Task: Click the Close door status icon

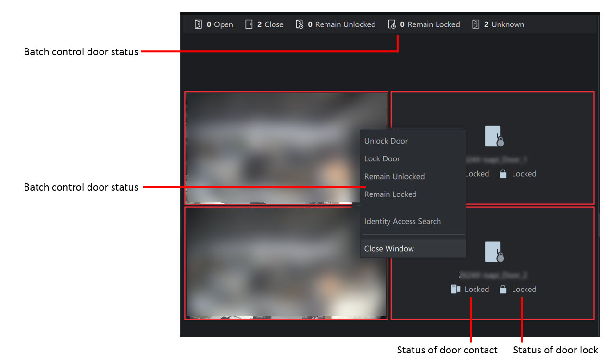Action: [x=249, y=24]
